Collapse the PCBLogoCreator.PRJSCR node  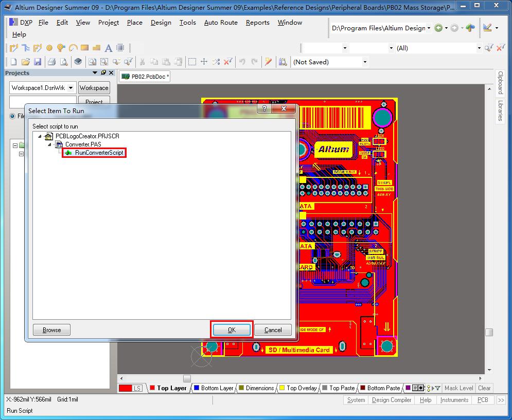pyautogui.click(x=40, y=136)
